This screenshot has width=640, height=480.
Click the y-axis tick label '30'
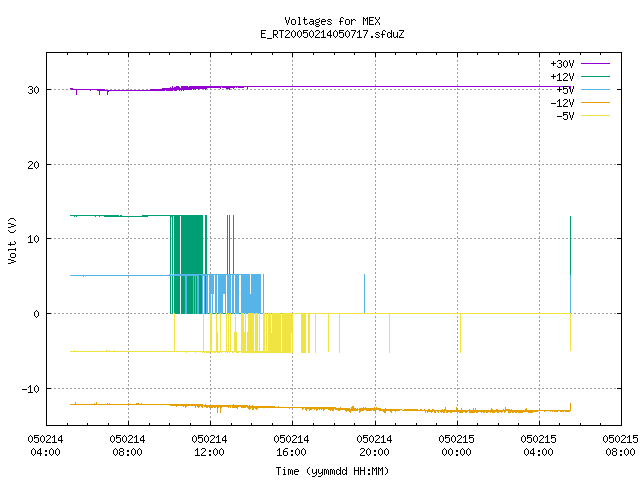tap(33, 90)
